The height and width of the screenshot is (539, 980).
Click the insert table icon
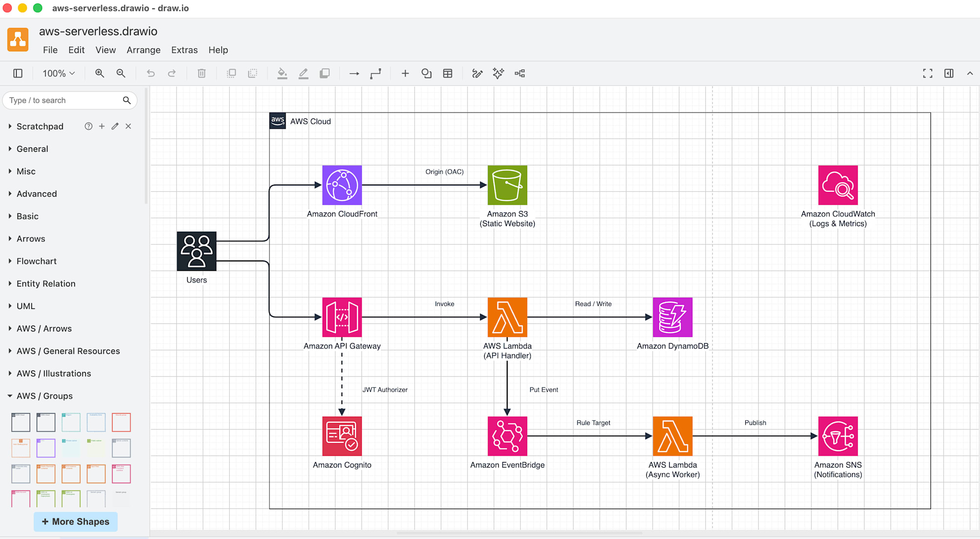pyautogui.click(x=447, y=73)
